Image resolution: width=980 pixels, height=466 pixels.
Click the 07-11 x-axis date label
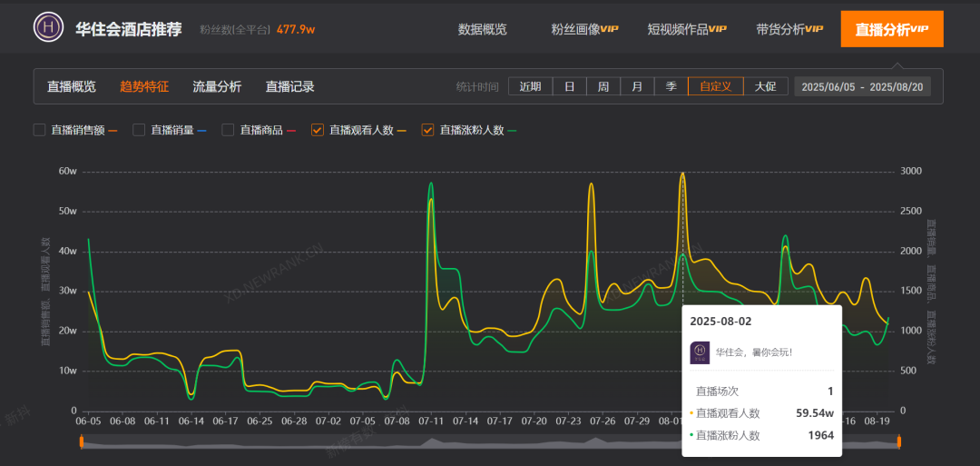pyautogui.click(x=431, y=421)
